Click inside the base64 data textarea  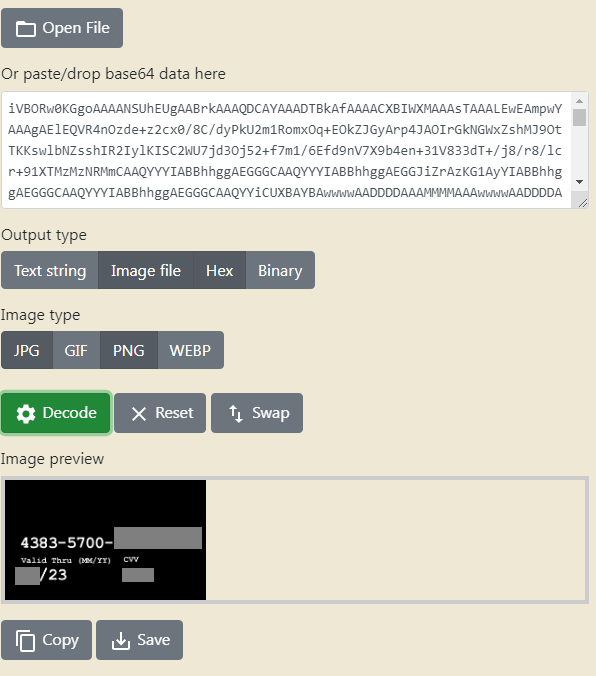pos(285,150)
